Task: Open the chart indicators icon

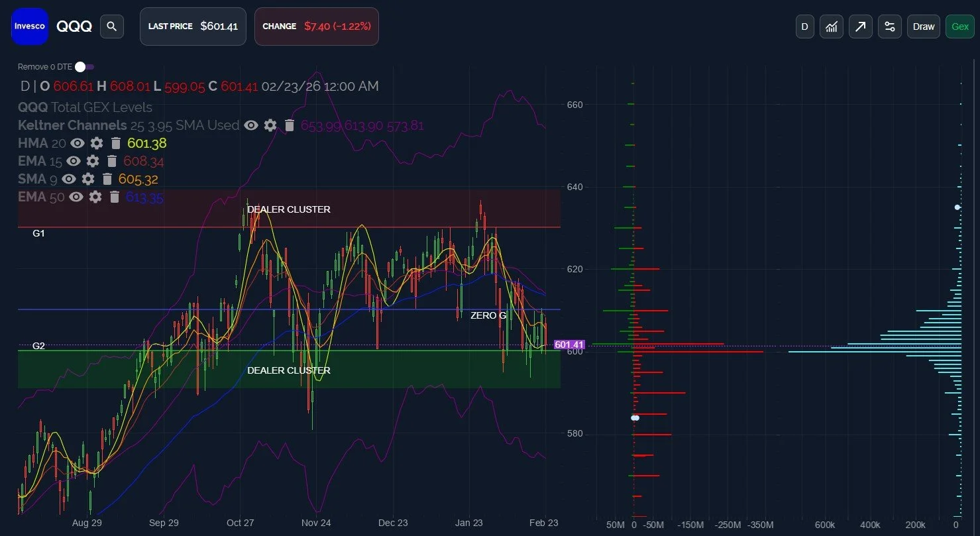Action: (x=832, y=27)
